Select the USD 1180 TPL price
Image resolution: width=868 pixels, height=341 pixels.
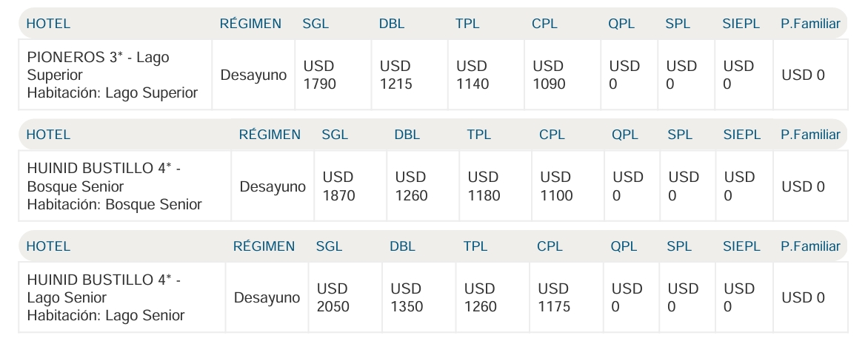(484, 186)
